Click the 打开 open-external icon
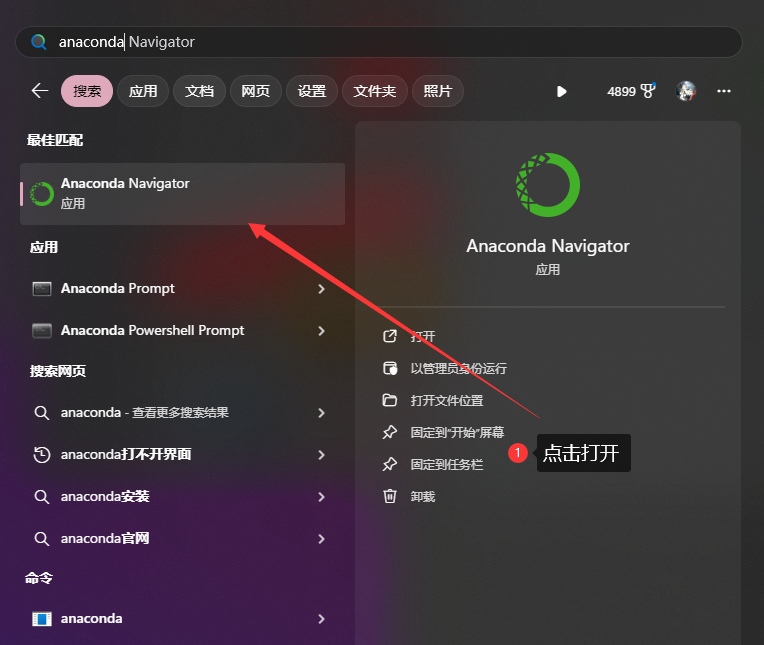 (390, 336)
